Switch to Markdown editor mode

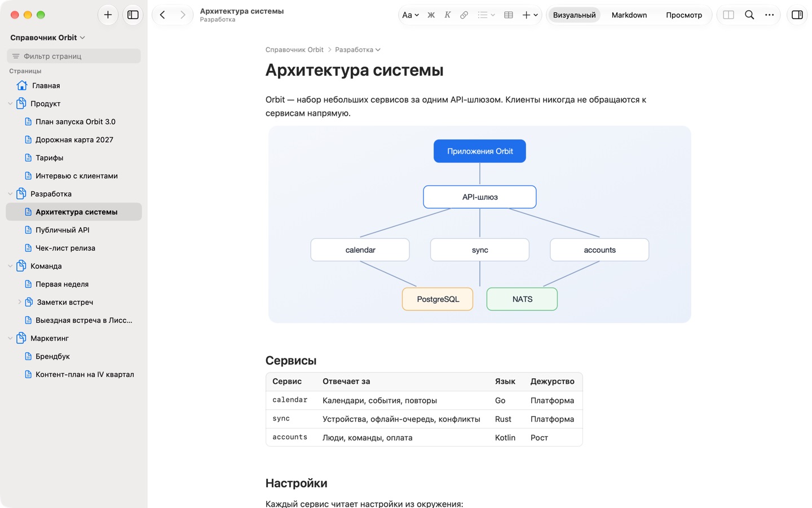(x=629, y=15)
